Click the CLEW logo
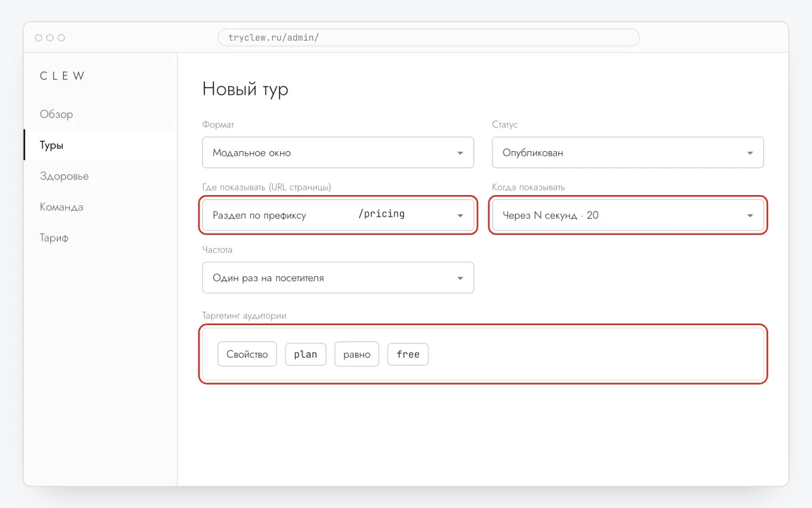Screen dimensions: 812x508 pyautogui.click(x=62, y=76)
